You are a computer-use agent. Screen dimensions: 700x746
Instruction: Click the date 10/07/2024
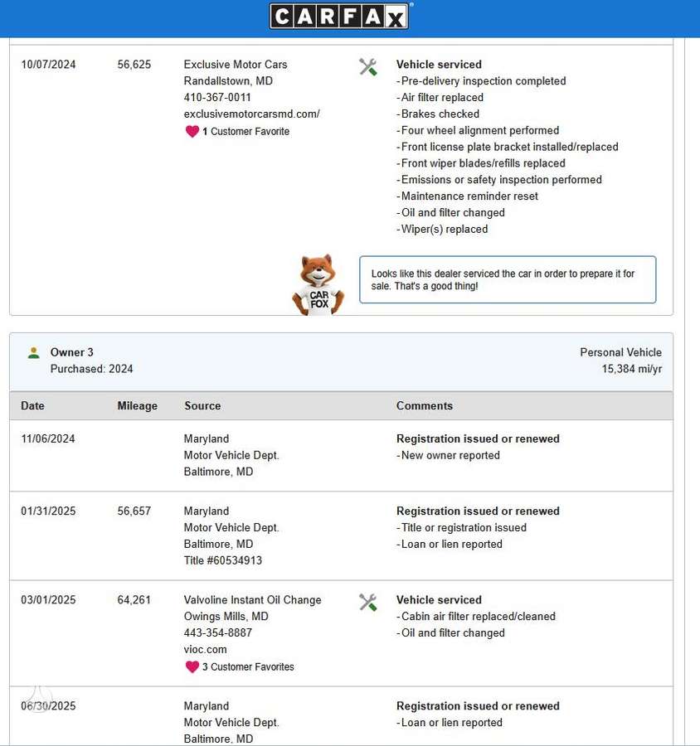[48, 64]
